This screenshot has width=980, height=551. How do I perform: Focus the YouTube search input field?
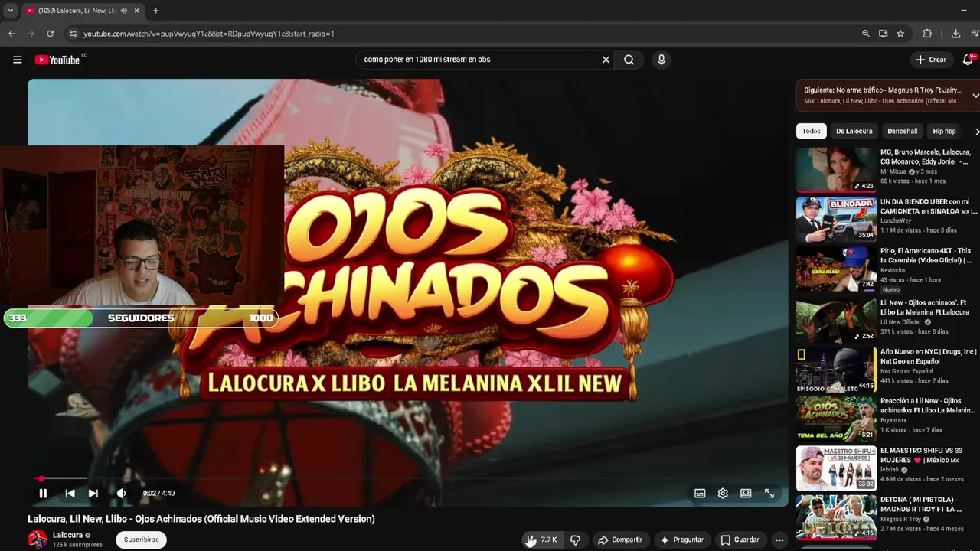click(479, 60)
